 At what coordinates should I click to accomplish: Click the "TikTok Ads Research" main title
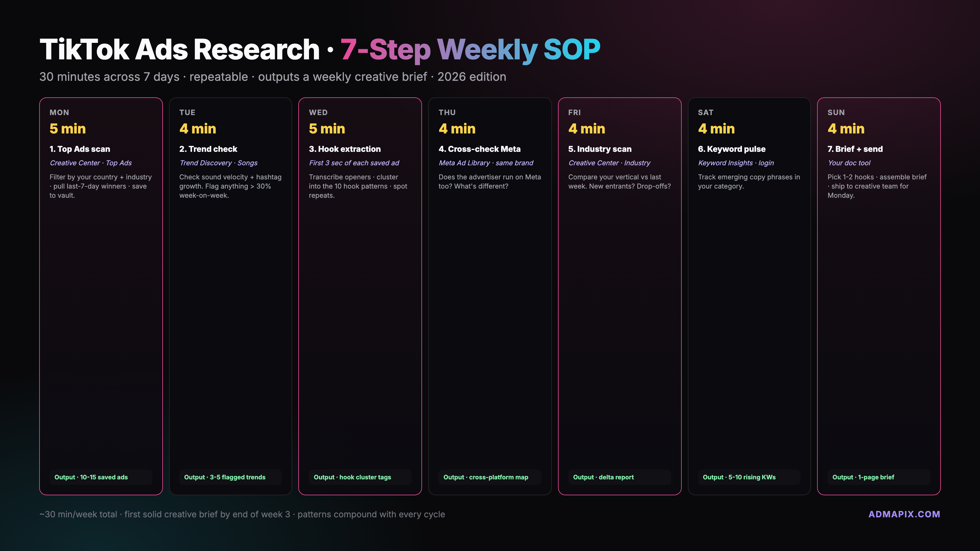pos(179,49)
